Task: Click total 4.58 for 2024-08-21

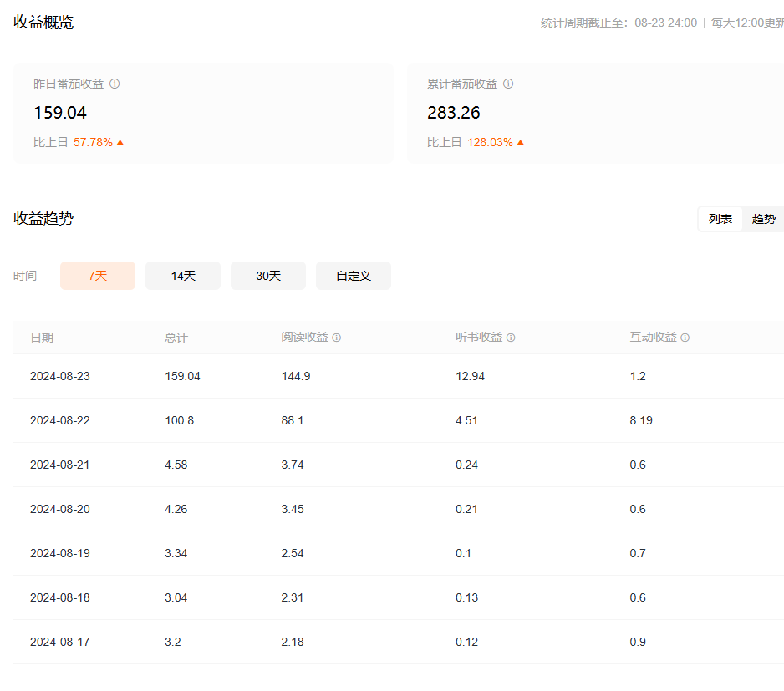Action: pos(176,465)
